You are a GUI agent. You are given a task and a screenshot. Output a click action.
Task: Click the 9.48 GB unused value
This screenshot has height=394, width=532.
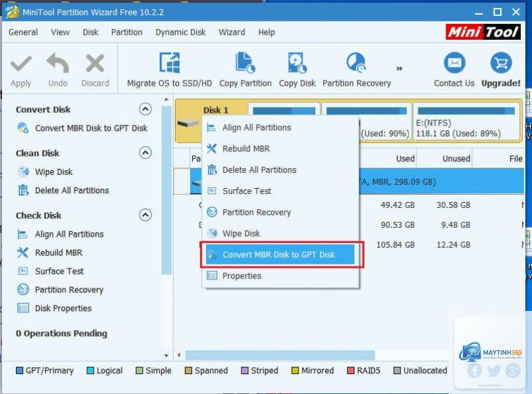coord(456,225)
